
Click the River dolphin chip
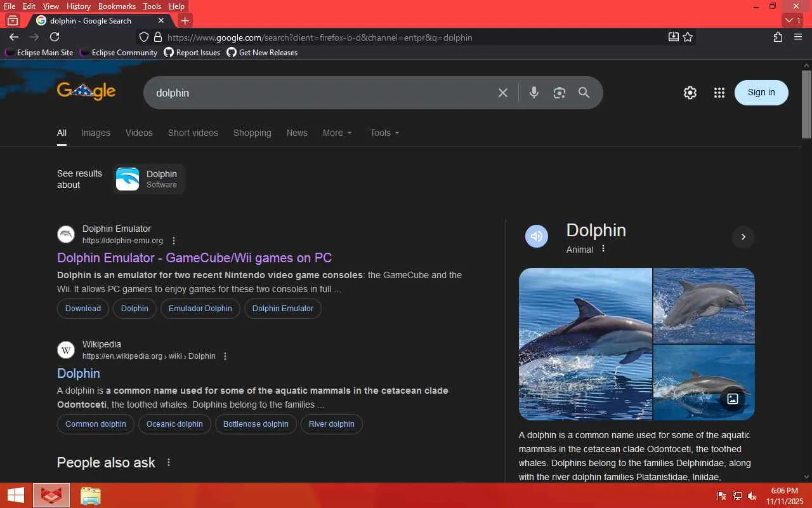tap(332, 424)
